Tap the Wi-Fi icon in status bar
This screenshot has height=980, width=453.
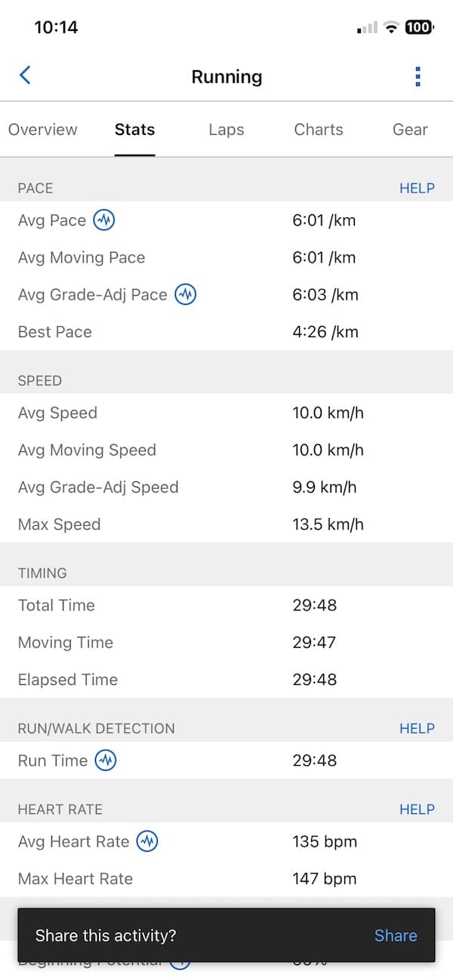pyautogui.click(x=390, y=27)
